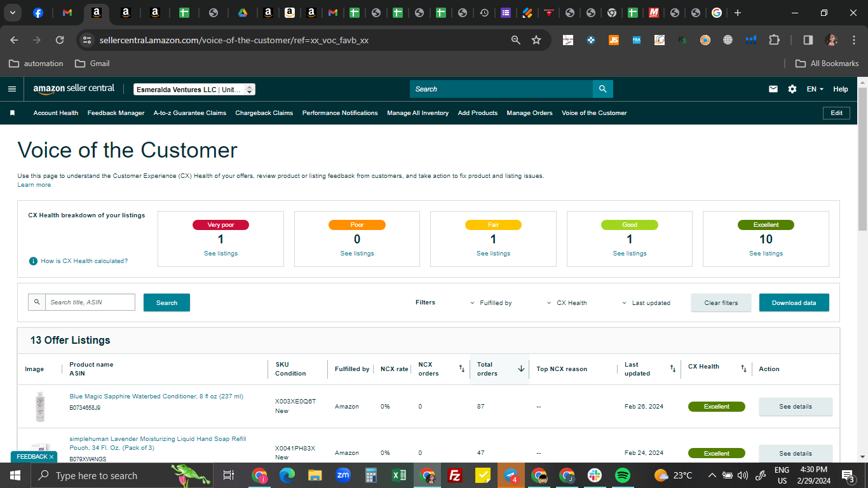This screenshot has width=868, height=488.
Task: Open the Chrome profile avatar
Action: 831,40
